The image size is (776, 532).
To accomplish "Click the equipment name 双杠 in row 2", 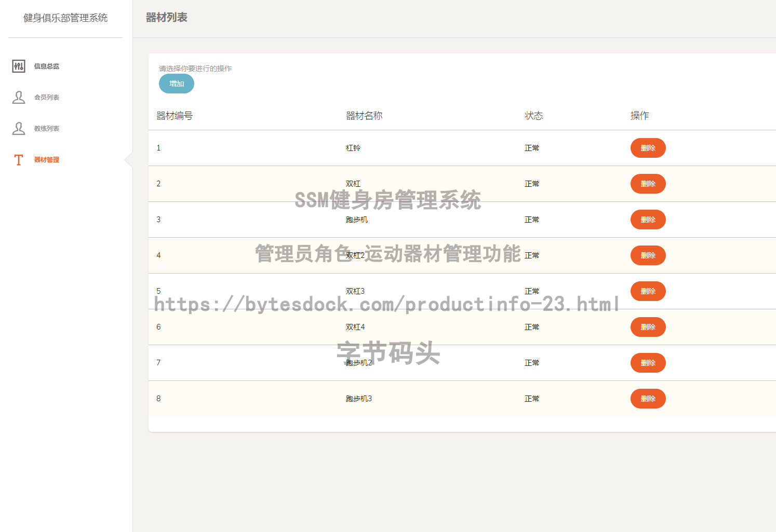I will coord(353,184).
